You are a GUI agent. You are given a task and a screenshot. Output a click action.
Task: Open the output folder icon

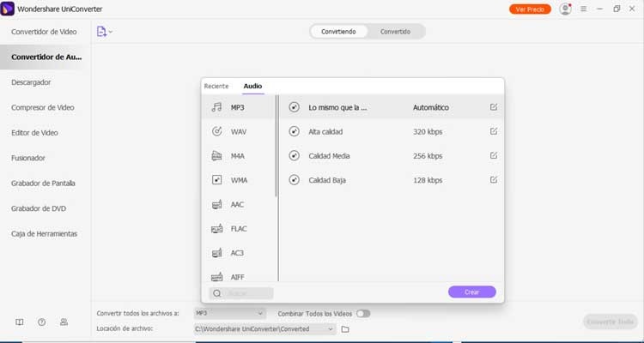point(345,329)
